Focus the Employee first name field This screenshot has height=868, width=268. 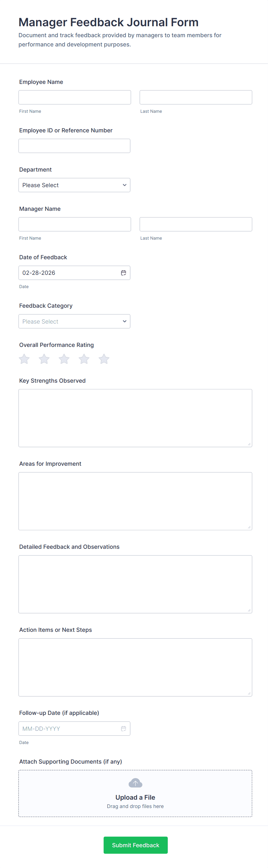(x=75, y=97)
